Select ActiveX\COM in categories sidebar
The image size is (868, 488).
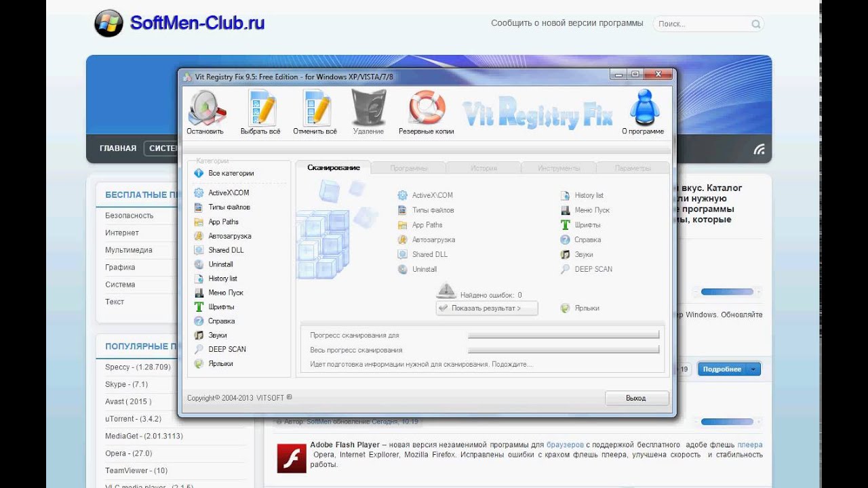tap(221, 193)
